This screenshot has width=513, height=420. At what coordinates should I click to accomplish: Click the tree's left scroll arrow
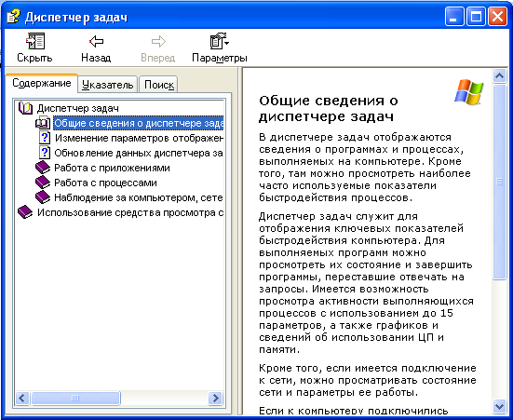pos(22,398)
